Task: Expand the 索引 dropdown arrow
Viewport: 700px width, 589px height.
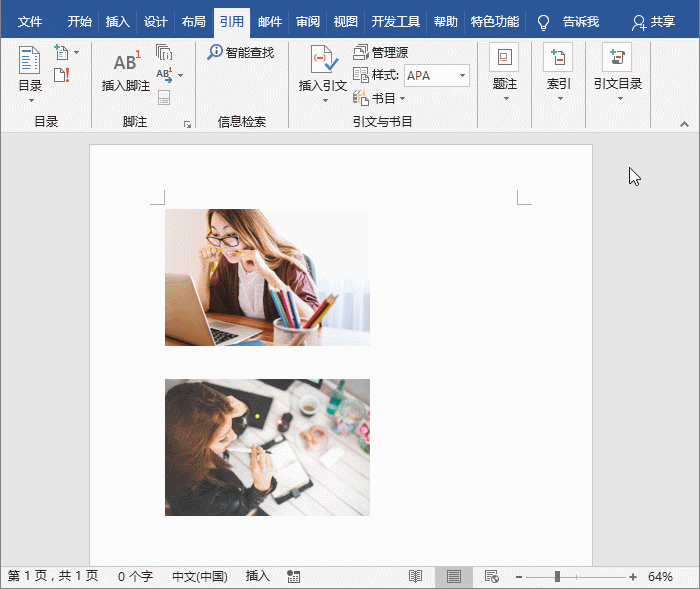Action: (x=560, y=99)
